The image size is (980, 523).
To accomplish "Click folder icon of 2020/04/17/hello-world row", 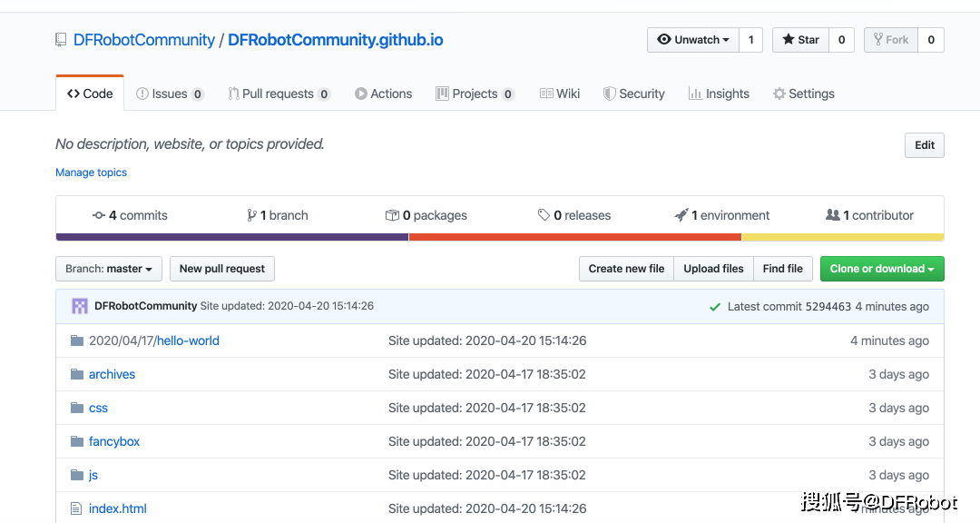I will (77, 340).
